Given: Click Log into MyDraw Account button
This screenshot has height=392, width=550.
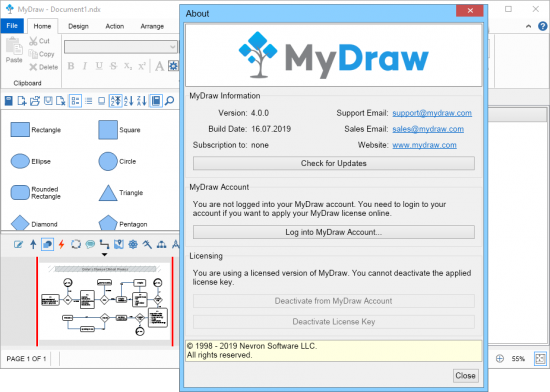Looking at the screenshot, I should 334,232.
